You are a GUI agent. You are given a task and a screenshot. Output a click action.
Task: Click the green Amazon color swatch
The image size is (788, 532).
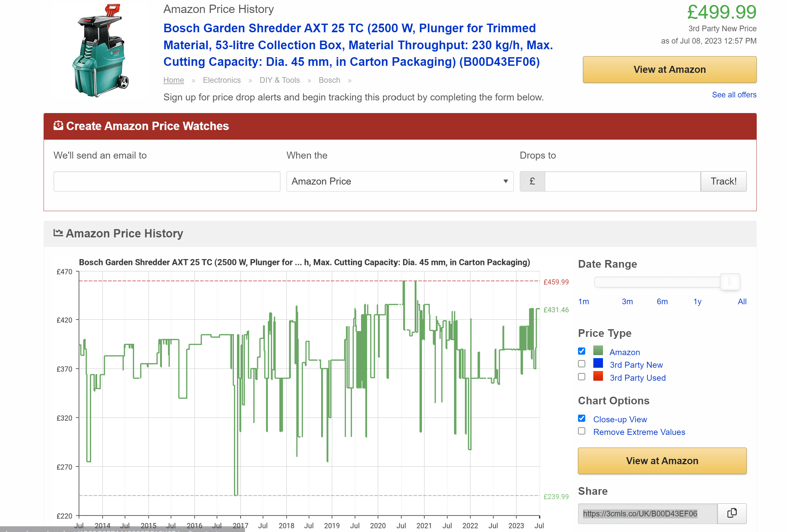pyautogui.click(x=598, y=350)
